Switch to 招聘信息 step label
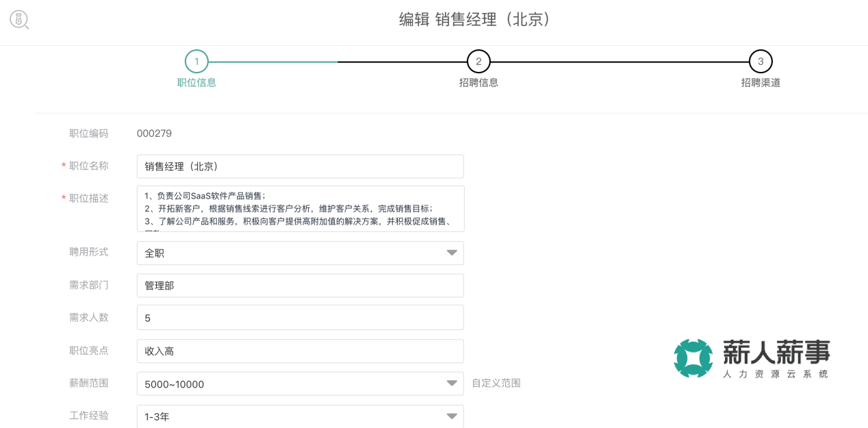The height and width of the screenshot is (428, 868). [478, 83]
